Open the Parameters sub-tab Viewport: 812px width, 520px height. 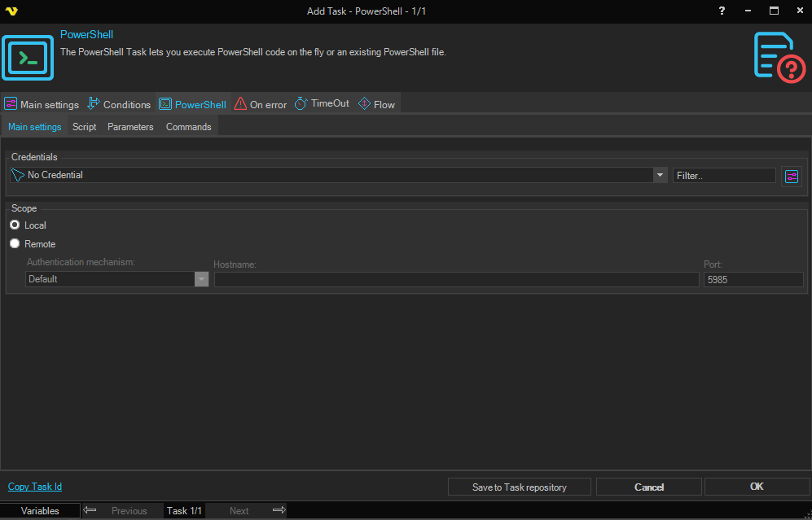click(x=130, y=127)
